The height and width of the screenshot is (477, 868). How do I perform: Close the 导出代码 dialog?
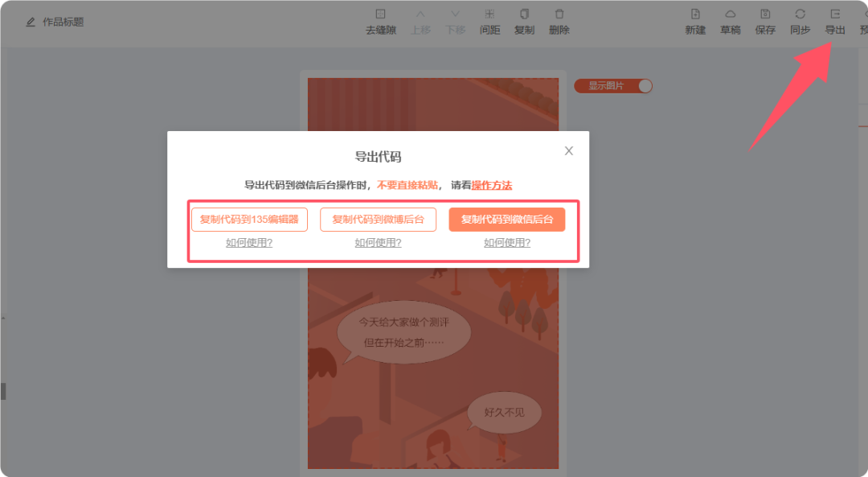pos(568,150)
